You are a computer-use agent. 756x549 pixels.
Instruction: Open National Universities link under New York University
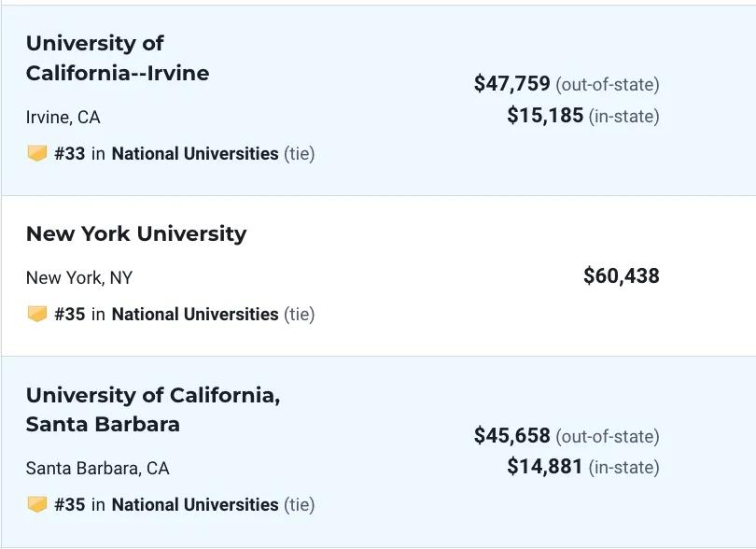pos(195,315)
